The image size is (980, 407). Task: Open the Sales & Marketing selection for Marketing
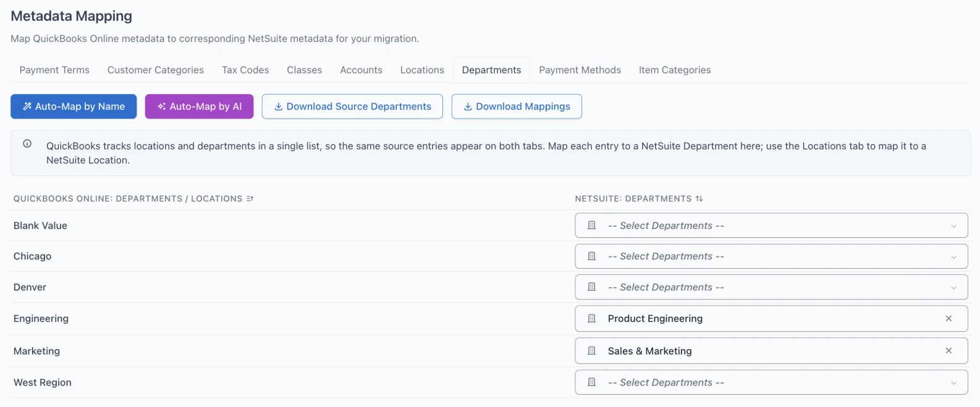771,351
